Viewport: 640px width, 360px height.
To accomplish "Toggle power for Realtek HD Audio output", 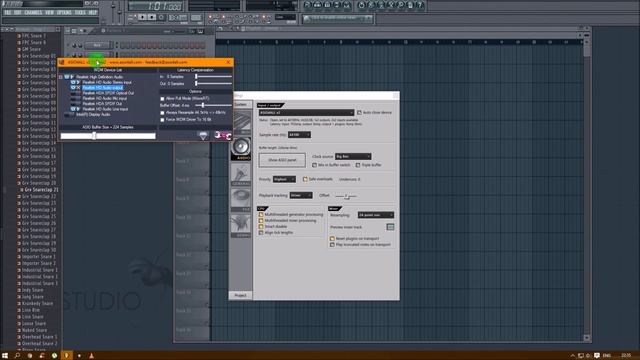I will click(73, 88).
